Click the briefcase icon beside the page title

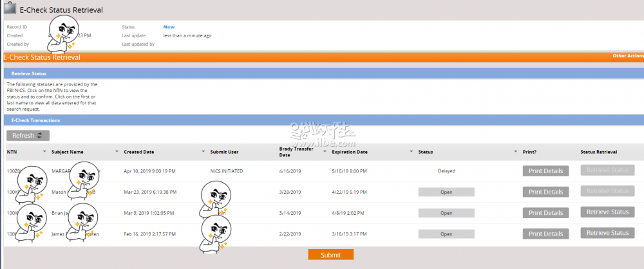(9, 10)
